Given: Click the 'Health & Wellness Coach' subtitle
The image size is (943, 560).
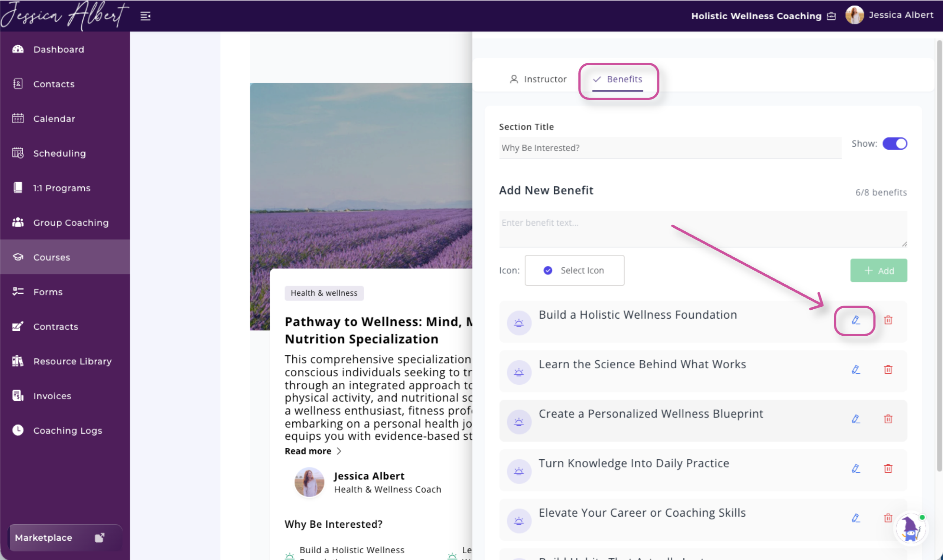Looking at the screenshot, I should [387, 489].
